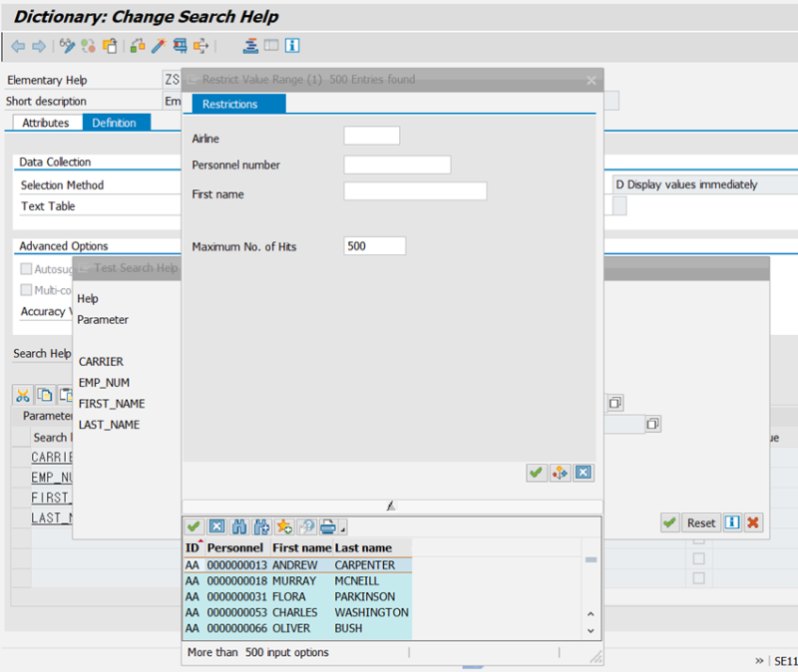
Task: Expand the status bar double-chevron
Action: tap(759, 661)
